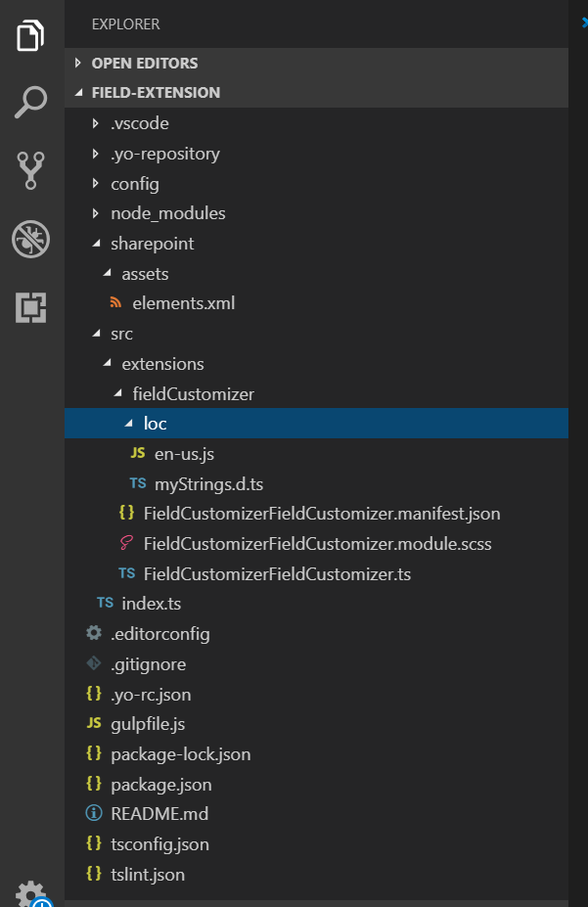Collapse the sharepoint folder arrow

(97, 244)
